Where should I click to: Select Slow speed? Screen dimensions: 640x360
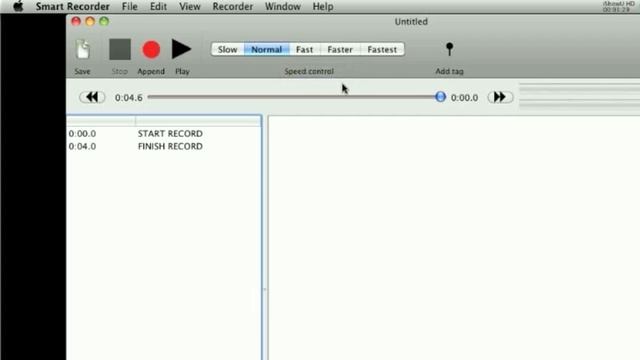pos(227,49)
